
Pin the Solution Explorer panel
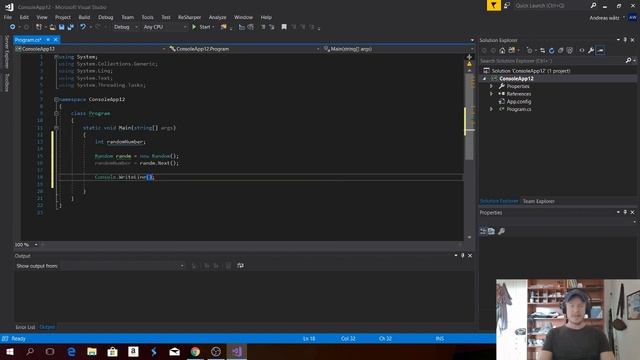[x=625, y=40]
